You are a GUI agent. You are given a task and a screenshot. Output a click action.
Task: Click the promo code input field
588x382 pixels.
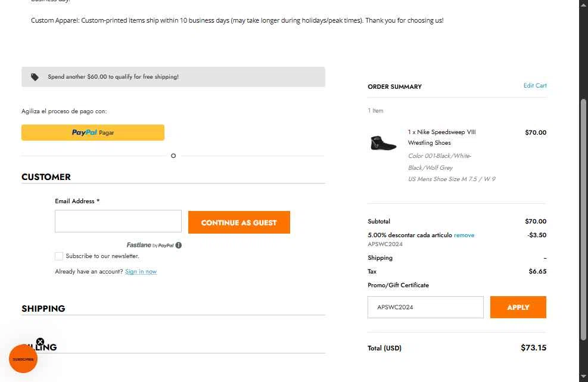pyautogui.click(x=425, y=307)
